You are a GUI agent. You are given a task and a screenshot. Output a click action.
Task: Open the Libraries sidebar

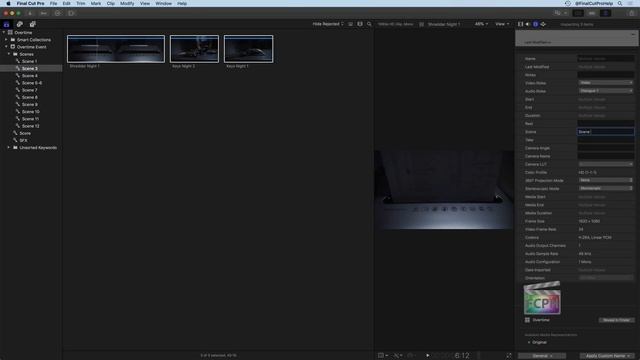[7, 24]
